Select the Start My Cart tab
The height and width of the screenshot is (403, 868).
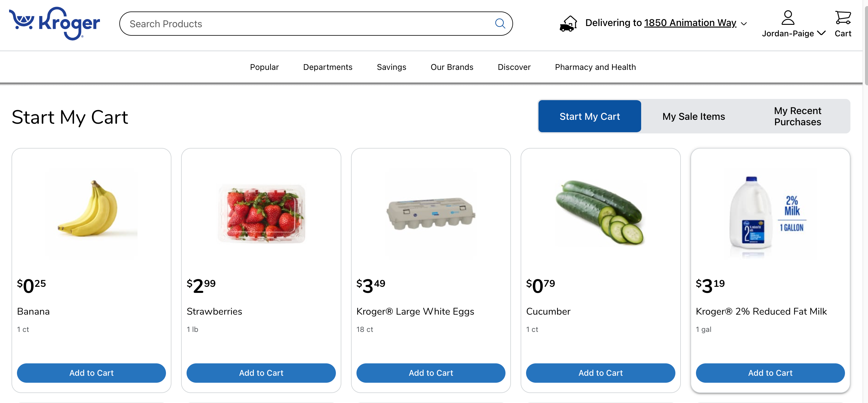tap(589, 116)
